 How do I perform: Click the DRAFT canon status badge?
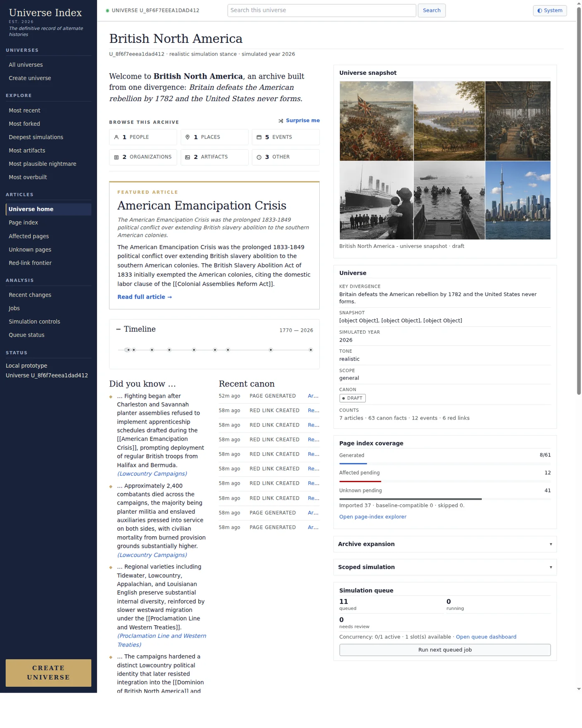point(352,398)
